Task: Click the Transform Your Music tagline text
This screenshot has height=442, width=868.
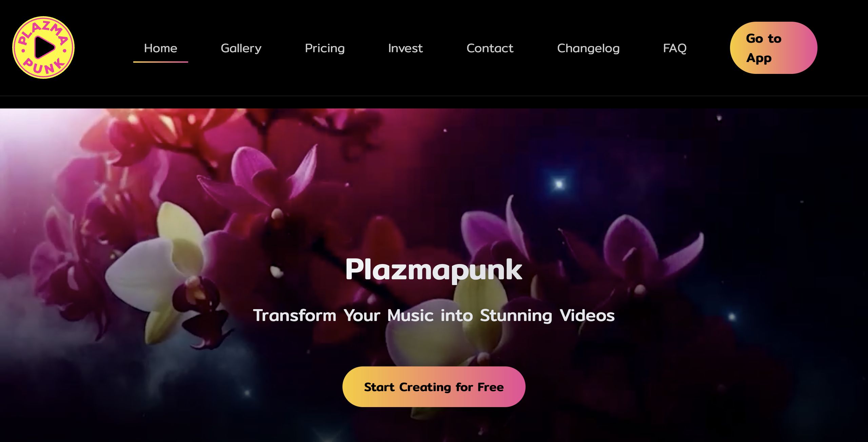Action: (434, 316)
